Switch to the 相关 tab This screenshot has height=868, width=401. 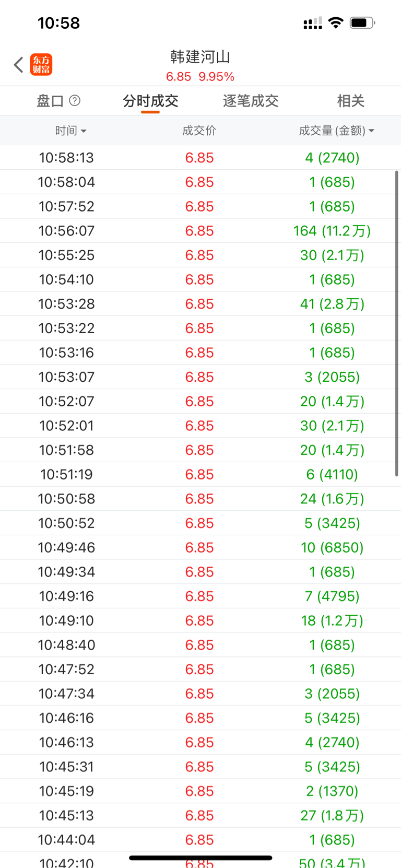350,101
